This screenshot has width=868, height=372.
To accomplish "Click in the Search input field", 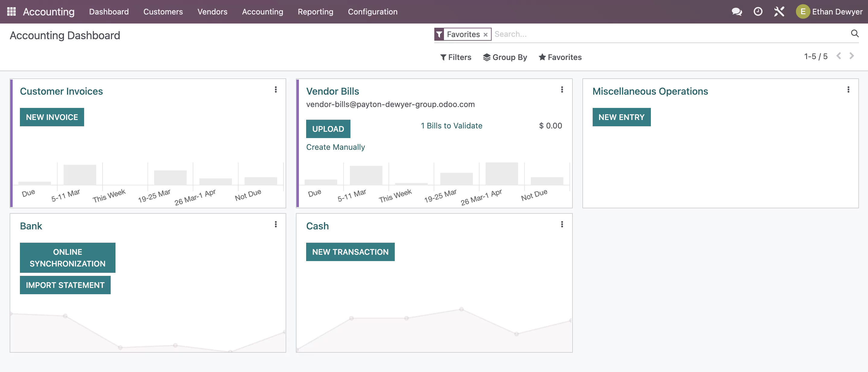I will (x=670, y=34).
